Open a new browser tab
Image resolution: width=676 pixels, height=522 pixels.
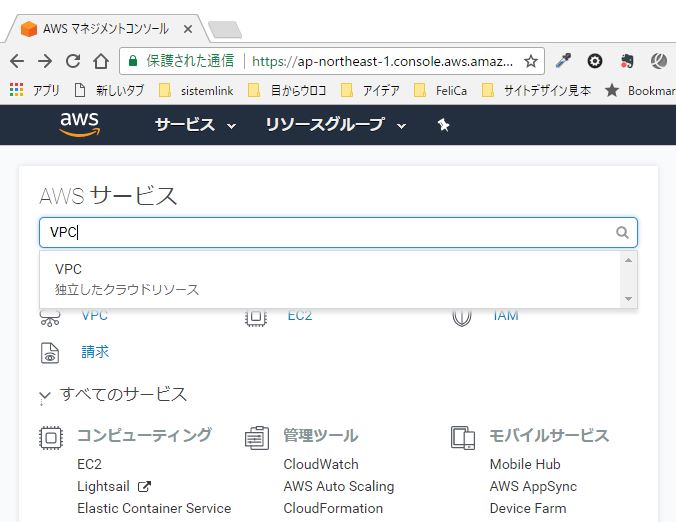(x=225, y=30)
